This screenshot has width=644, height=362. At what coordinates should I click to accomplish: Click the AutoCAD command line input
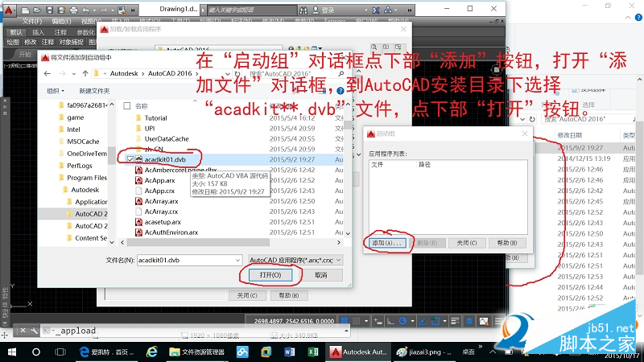click(x=197, y=331)
